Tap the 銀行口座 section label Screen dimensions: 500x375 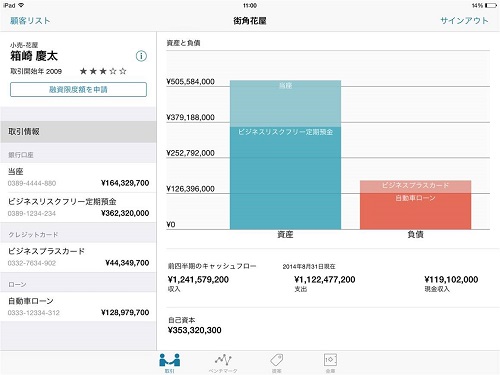(21, 155)
